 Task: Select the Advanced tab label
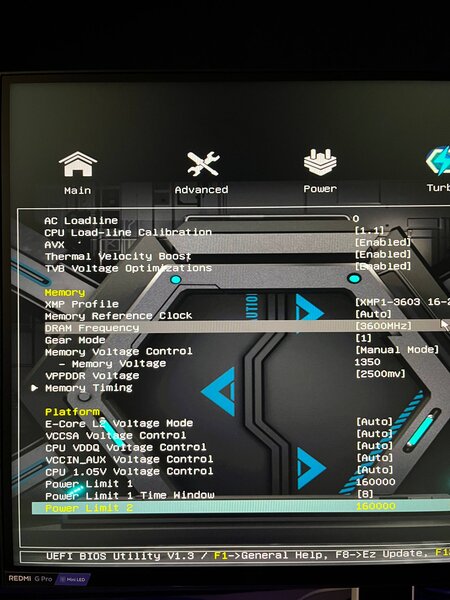201,190
